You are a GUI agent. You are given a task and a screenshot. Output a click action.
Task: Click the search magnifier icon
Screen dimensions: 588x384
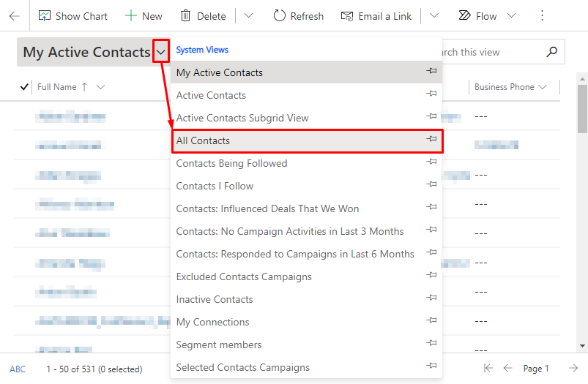[551, 52]
